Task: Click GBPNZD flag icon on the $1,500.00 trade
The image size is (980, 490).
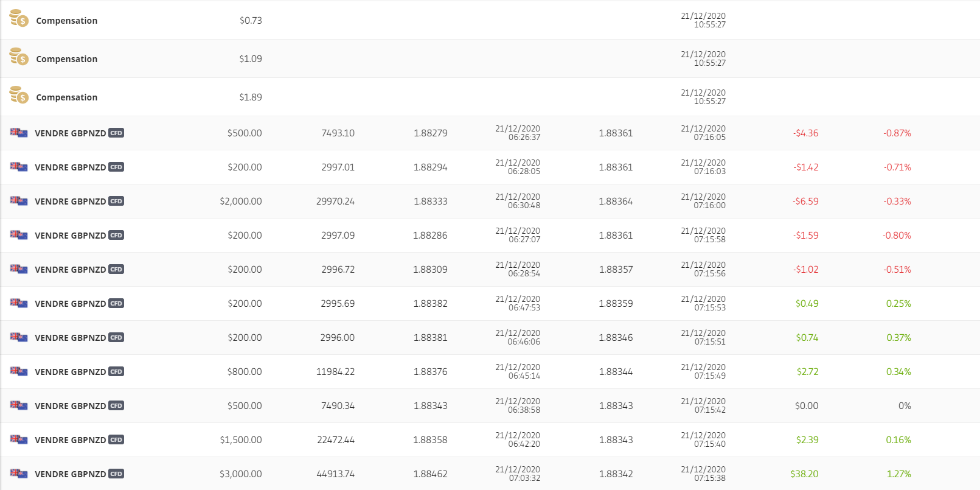Action: coord(19,439)
